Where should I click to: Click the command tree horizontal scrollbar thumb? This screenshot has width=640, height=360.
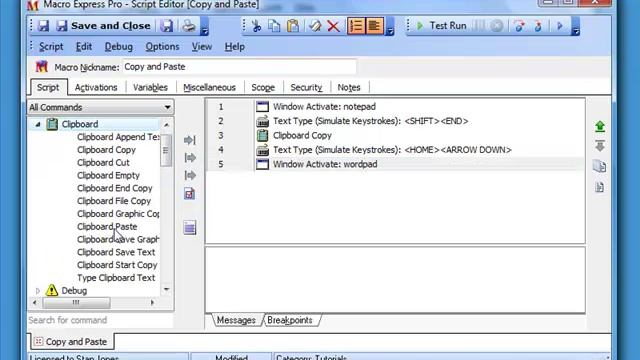(76, 303)
